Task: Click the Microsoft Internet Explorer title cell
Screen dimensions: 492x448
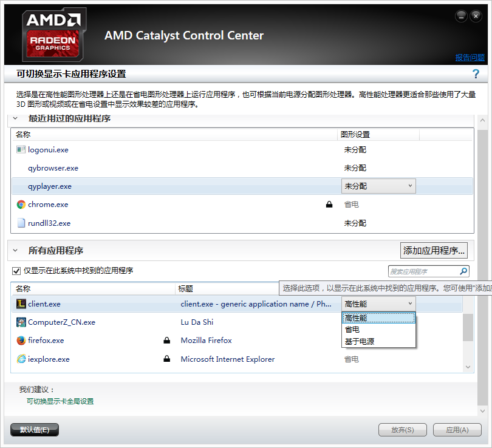Action: coord(228,359)
